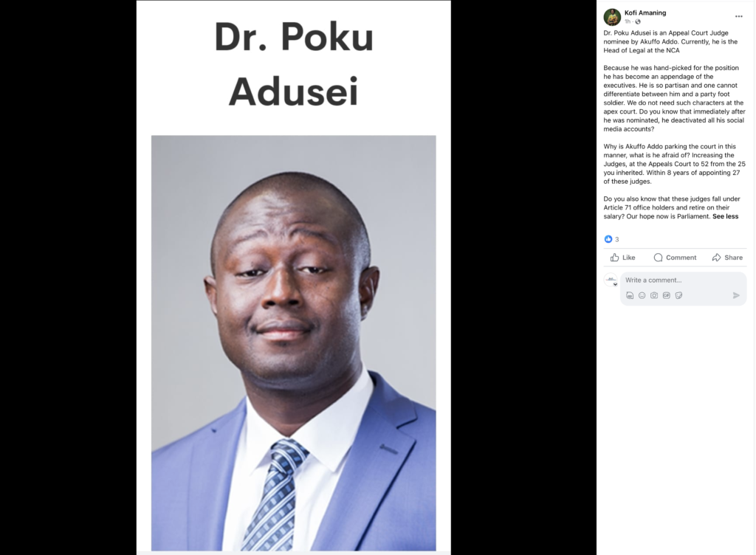Open the sticker picker icon

point(678,295)
